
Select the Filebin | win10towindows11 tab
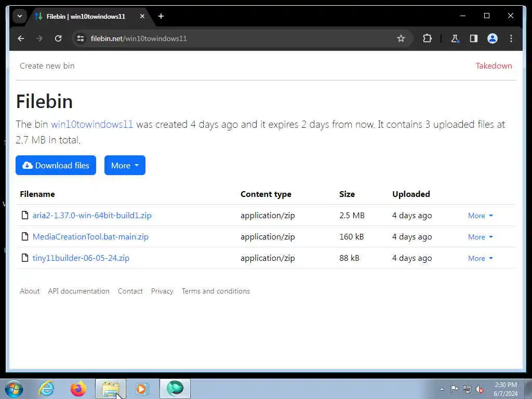pos(90,16)
